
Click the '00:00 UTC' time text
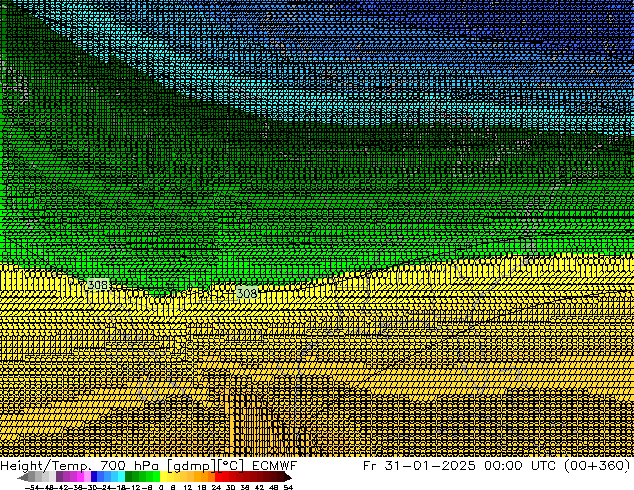522,465
